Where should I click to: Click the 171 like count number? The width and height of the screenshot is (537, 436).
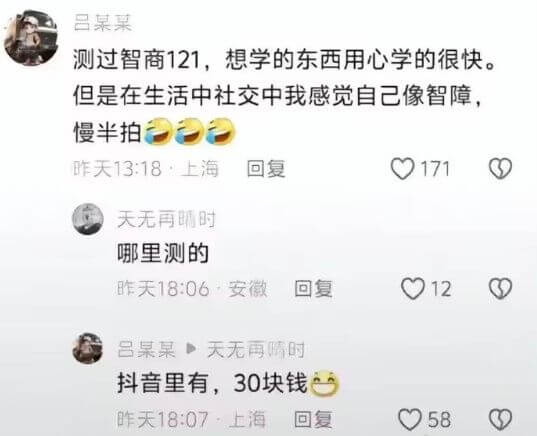pyautogui.click(x=435, y=169)
